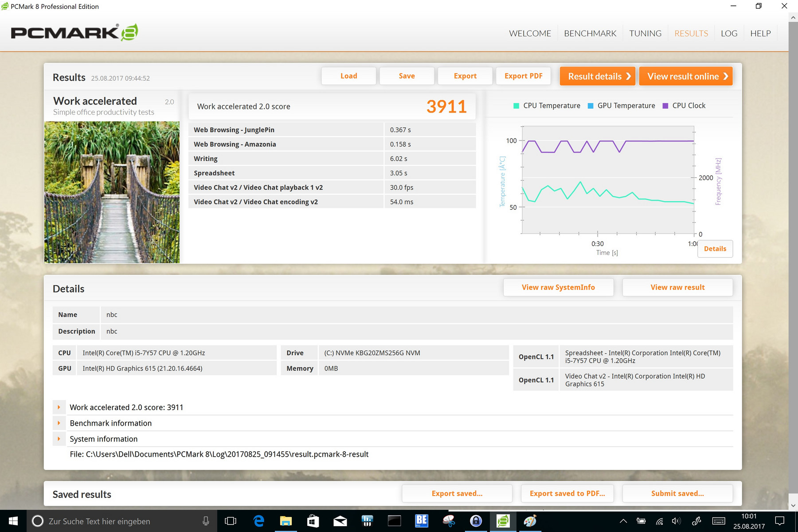The height and width of the screenshot is (532, 798).
Task: Go to the HELP tab
Action: point(760,33)
